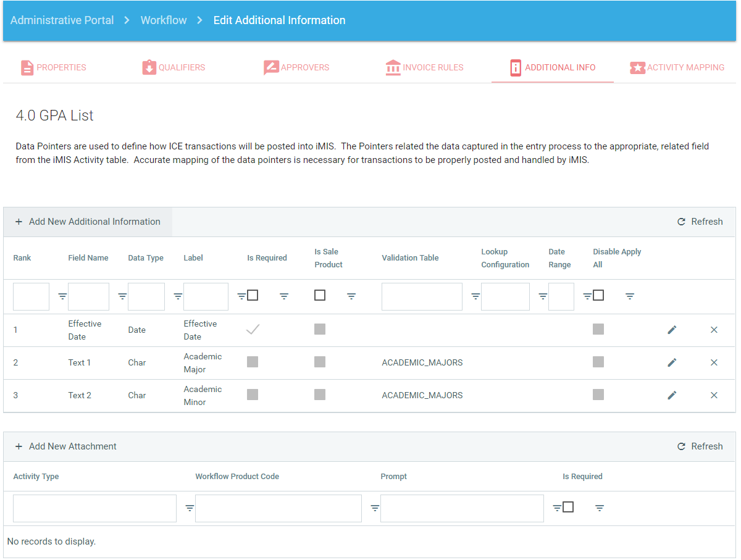Image resolution: width=741 pixels, height=560 pixels.
Task: Delete the Text 2 row using X icon
Action: [x=714, y=395]
